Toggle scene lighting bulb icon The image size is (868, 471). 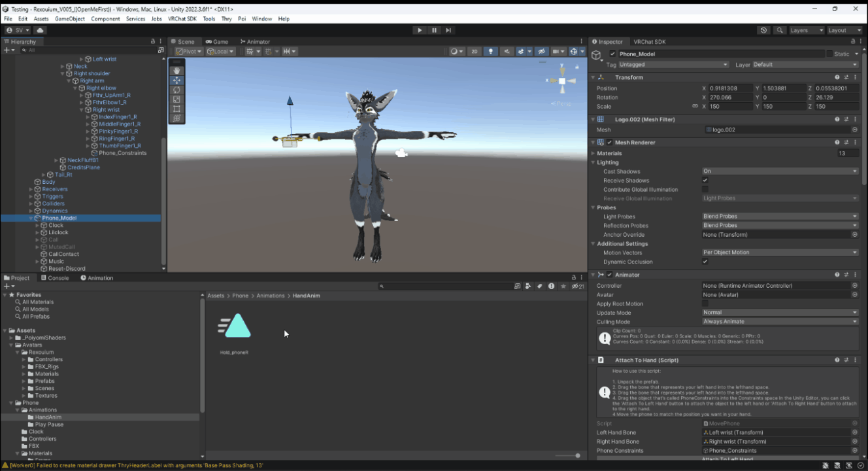tap(490, 51)
